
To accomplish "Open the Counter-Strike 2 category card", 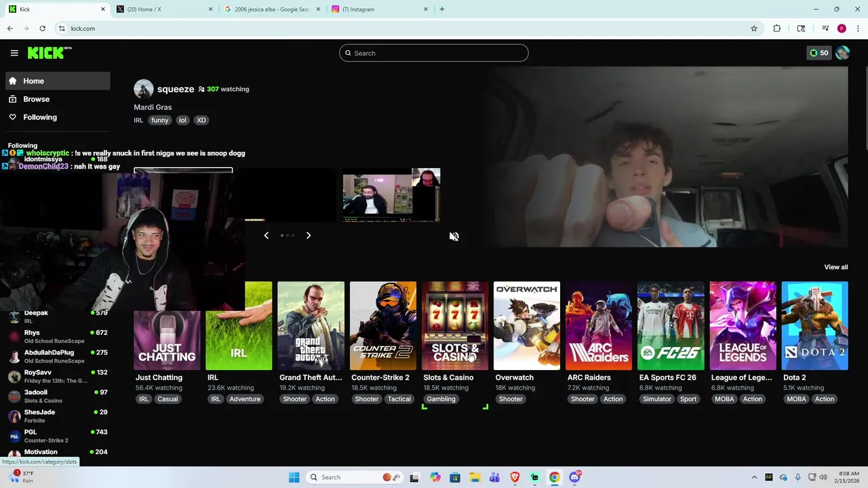I will (x=383, y=326).
